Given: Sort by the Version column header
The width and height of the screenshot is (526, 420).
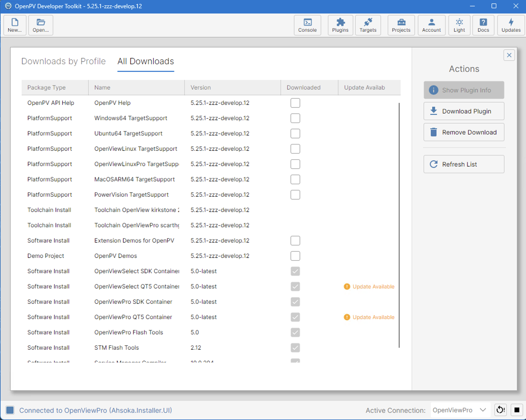Looking at the screenshot, I should tap(233, 87).
